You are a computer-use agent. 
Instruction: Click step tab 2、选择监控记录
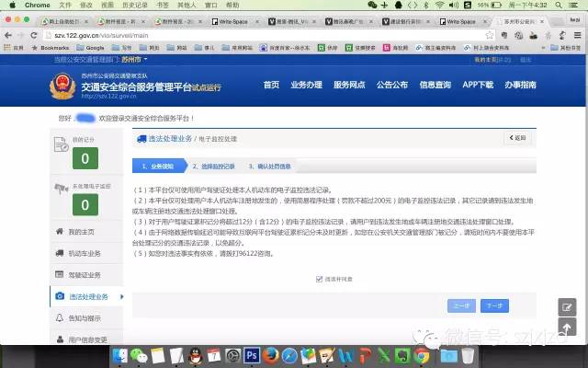pyautogui.click(x=213, y=166)
